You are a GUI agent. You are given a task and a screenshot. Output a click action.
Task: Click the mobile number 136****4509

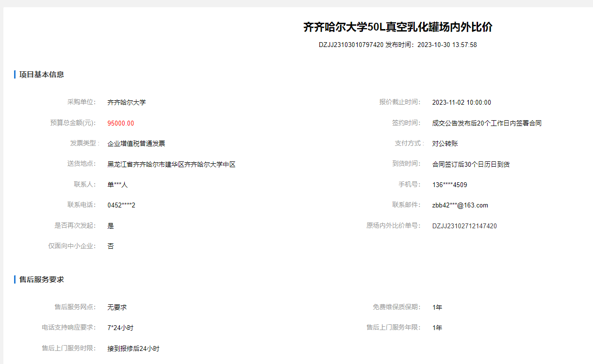tap(450, 185)
